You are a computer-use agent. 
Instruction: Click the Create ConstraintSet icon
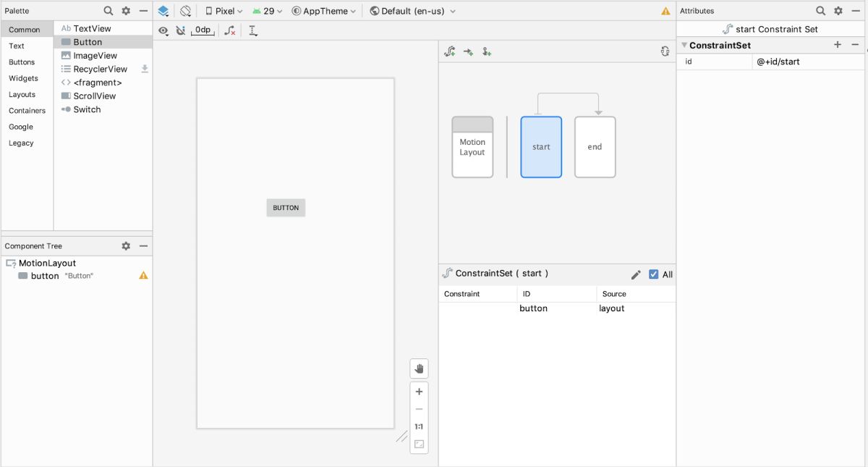[450, 51]
